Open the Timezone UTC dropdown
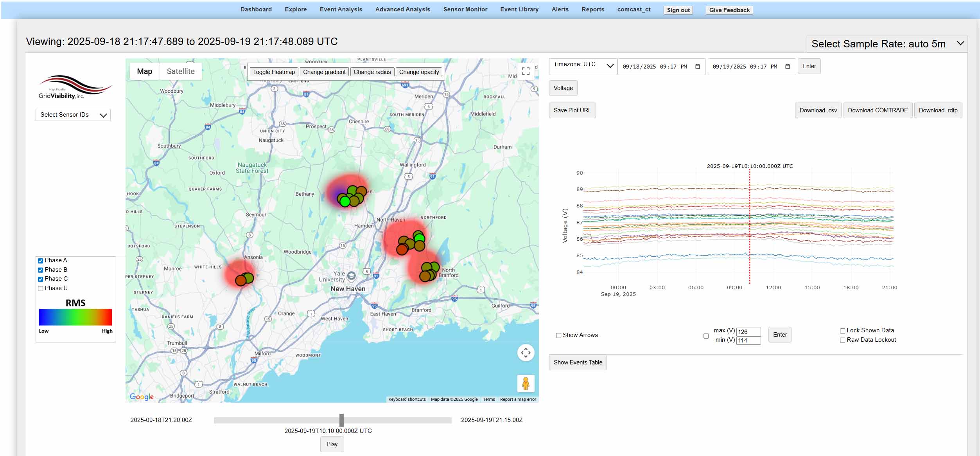The height and width of the screenshot is (456, 980). (583, 66)
